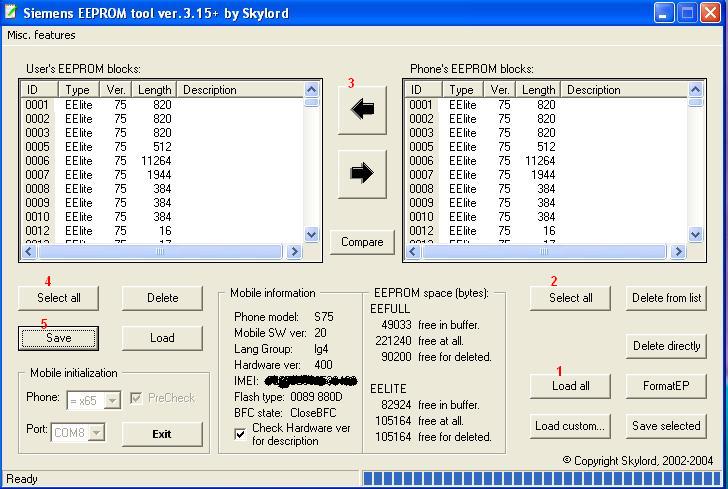Open the Misc. features menu
The height and width of the screenshot is (489, 728).
tap(41, 35)
